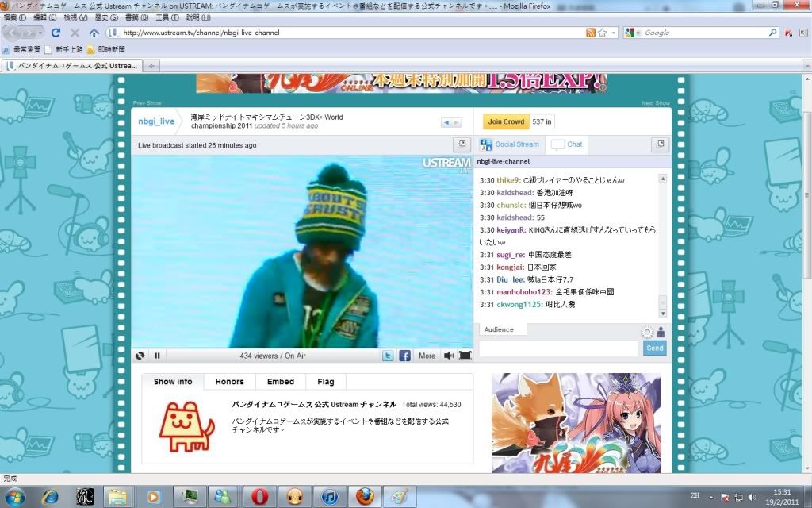Image resolution: width=812 pixels, height=508 pixels.
Task: Go to the Firefox home page icon
Action: 94,33
